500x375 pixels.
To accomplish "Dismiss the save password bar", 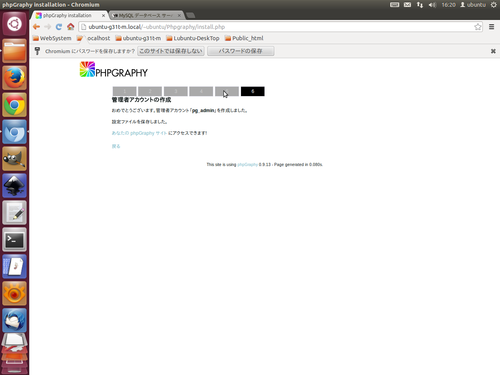I will click(493, 51).
